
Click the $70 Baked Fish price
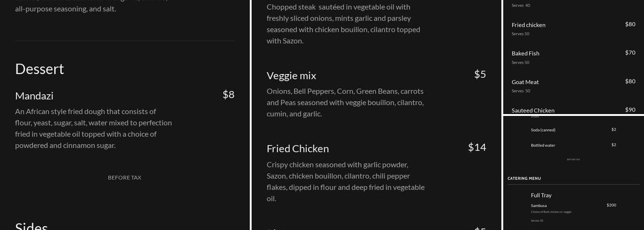pos(630,52)
